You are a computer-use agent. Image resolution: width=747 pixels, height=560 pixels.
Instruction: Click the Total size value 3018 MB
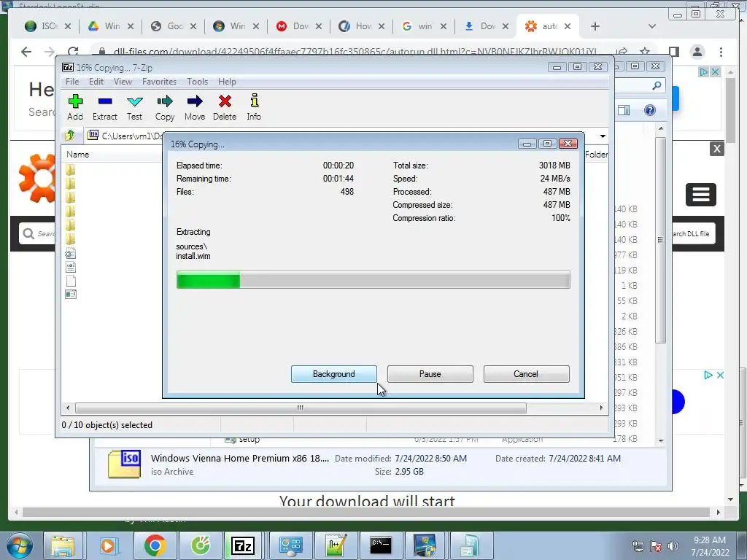coord(554,166)
